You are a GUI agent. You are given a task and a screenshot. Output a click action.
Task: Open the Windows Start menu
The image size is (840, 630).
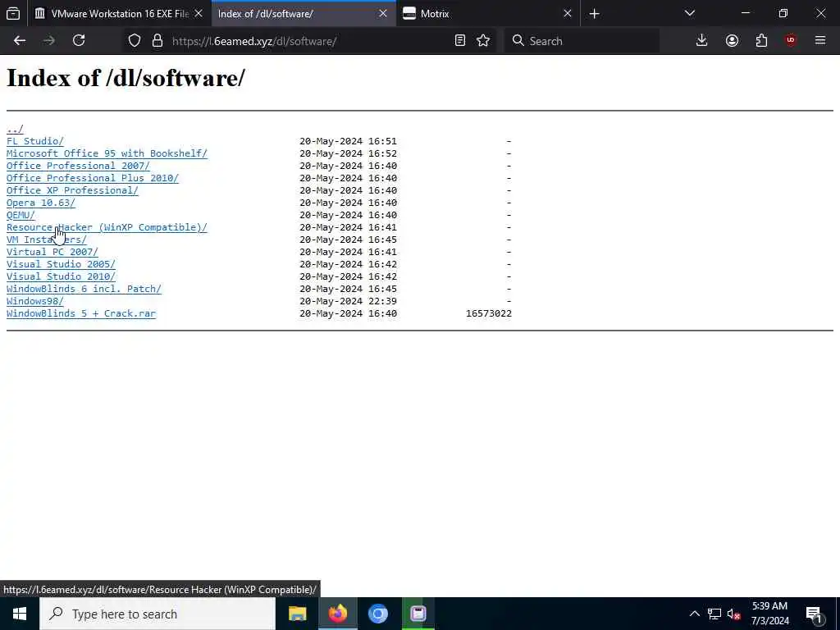click(x=20, y=614)
